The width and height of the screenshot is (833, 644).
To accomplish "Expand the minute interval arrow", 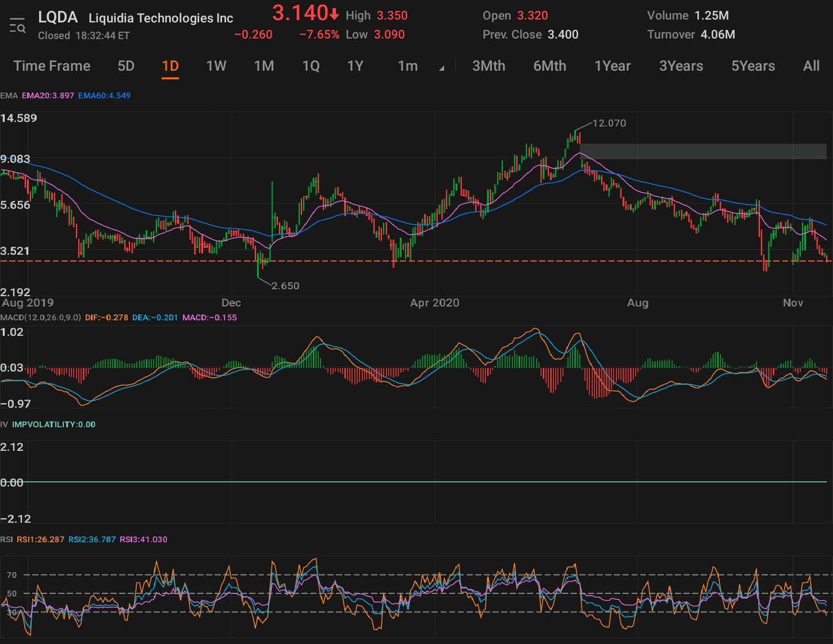I will point(442,68).
